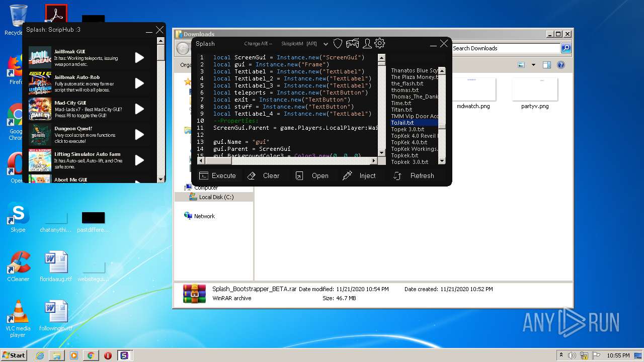Click the Splash app taskbar icon
This screenshot has width=644, height=362.
[x=124, y=355]
